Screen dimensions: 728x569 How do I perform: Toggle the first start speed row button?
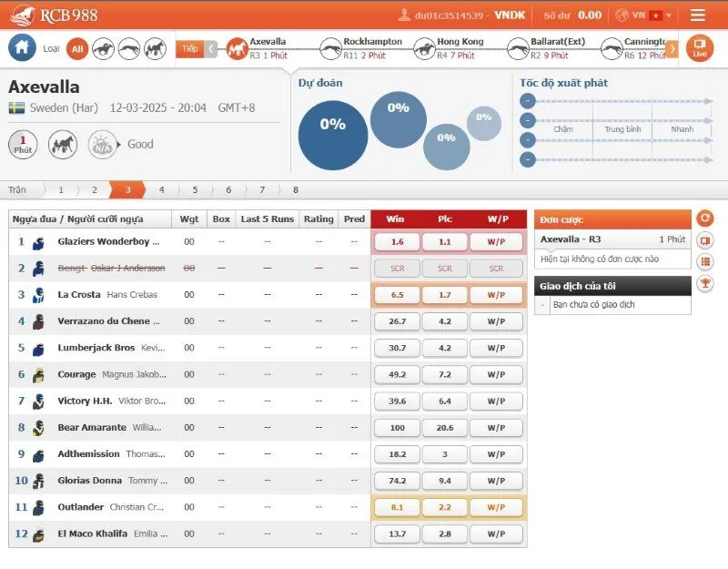(x=528, y=101)
